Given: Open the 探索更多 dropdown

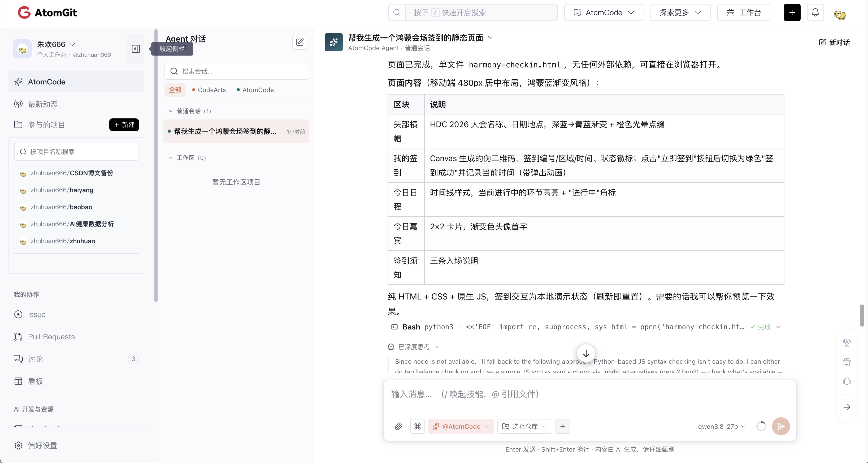Looking at the screenshot, I should [x=680, y=12].
